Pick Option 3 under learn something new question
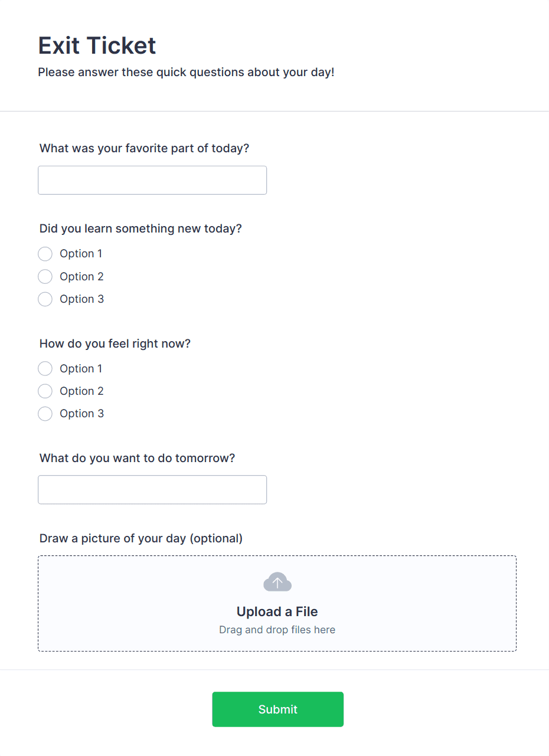 (45, 299)
